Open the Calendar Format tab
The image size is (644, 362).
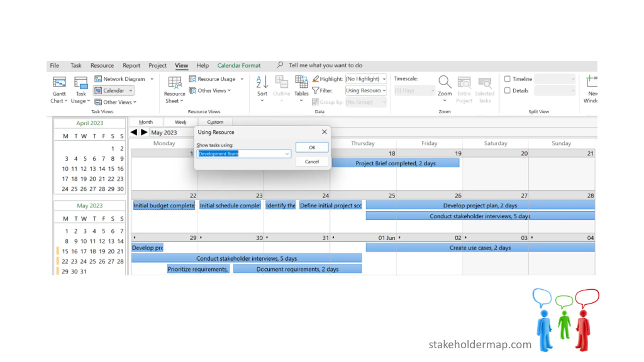coord(239,65)
